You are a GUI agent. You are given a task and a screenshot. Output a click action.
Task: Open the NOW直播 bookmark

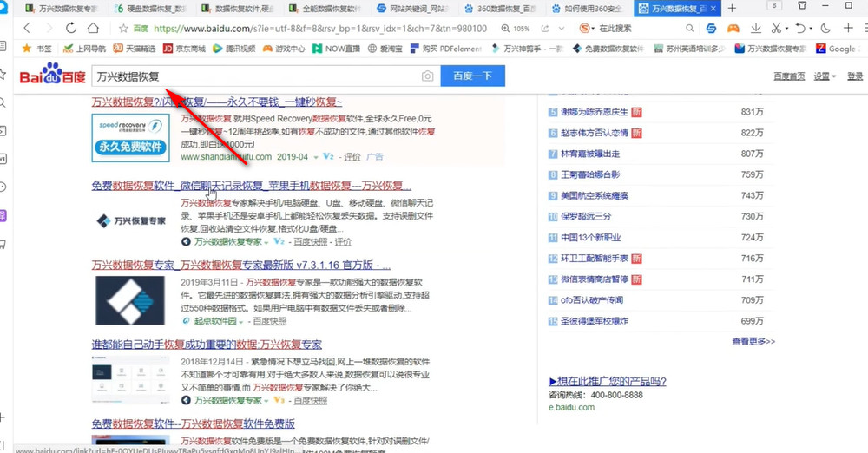click(336, 49)
